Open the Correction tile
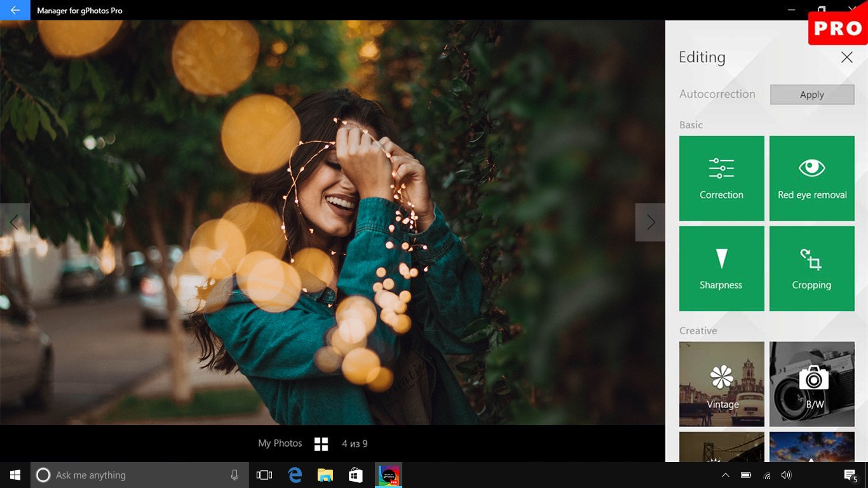This screenshot has height=488, width=868. click(721, 179)
